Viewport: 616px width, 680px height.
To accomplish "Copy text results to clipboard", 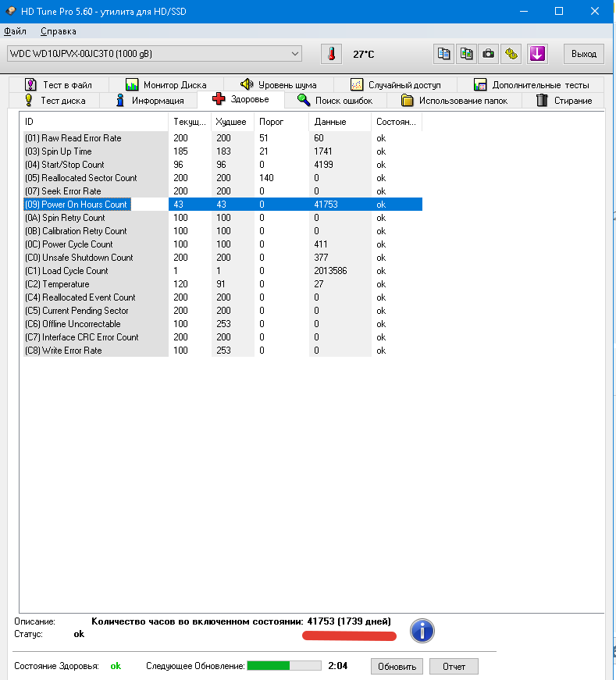I will pyautogui.click(x=444, y=54).
